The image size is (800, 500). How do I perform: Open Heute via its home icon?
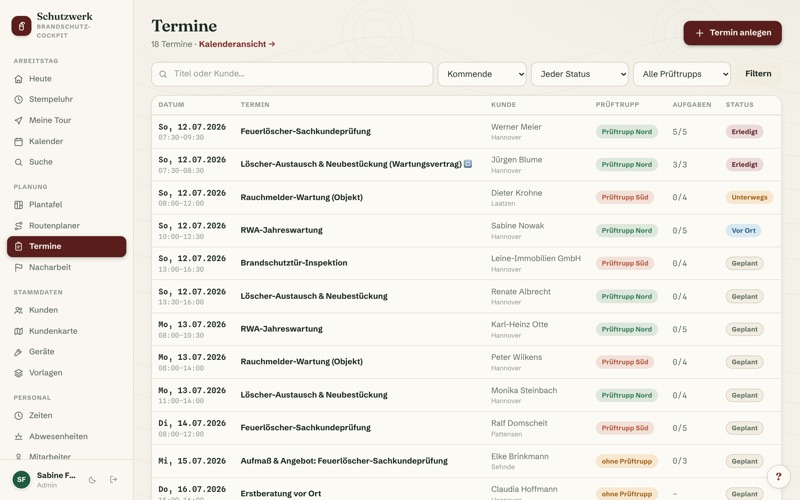click(x=18, y=79)
